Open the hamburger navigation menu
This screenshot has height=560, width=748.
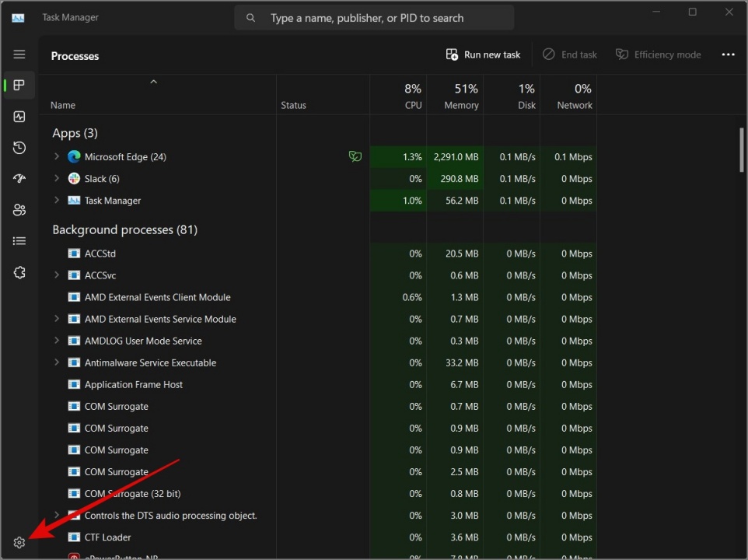click(19, 54)
